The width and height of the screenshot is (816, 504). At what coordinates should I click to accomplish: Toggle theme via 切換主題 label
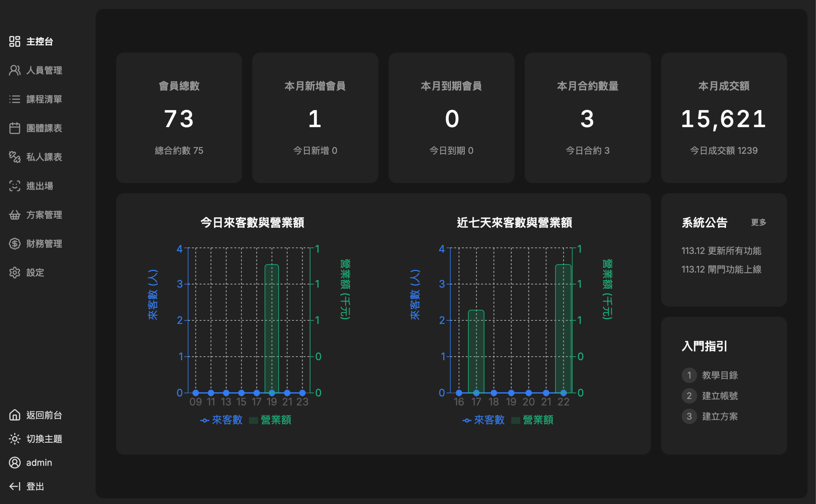[x=44, y=439]
